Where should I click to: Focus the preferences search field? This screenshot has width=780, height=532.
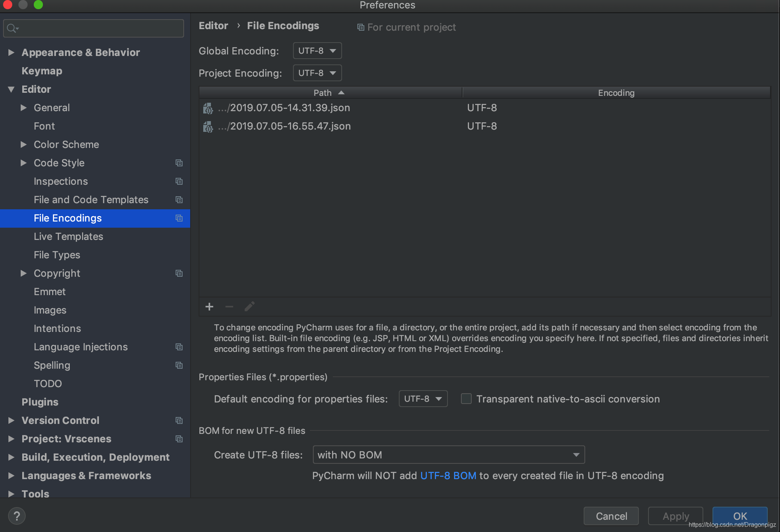click(94, 28)
